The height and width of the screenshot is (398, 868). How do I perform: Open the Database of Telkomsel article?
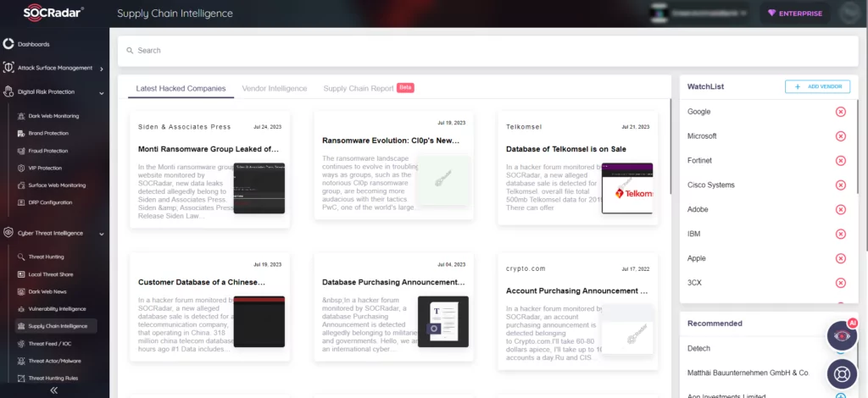(565, 149)
